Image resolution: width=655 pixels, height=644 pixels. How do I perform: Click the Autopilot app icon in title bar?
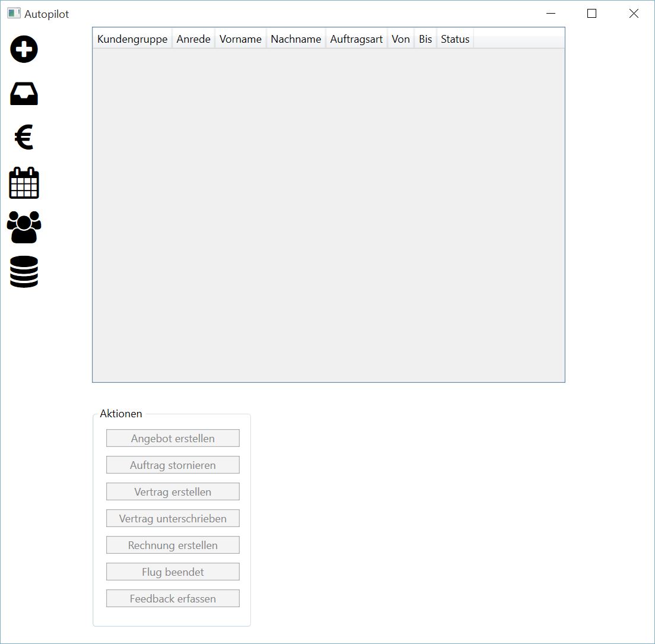[14, 14]
